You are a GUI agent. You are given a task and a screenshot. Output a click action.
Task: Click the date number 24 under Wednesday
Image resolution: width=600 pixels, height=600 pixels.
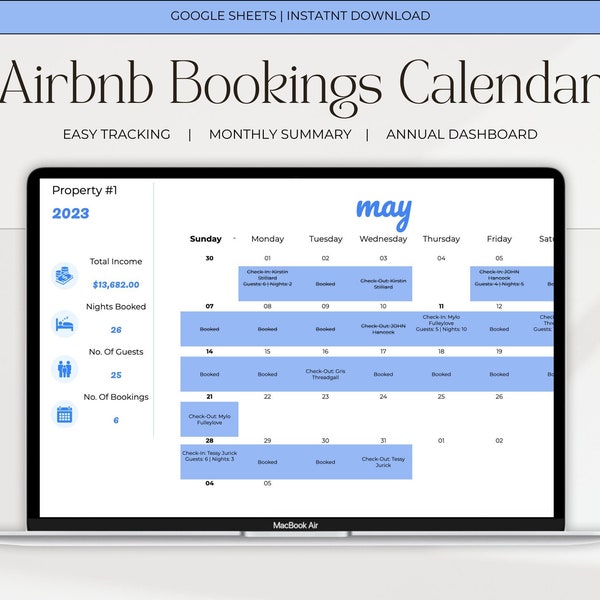tap(383, 396)
